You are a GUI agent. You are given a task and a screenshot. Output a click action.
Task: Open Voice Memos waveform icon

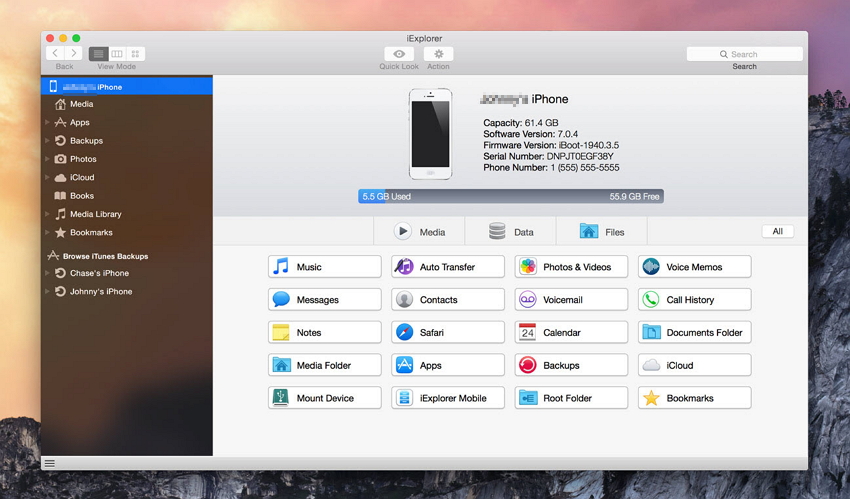651,267
